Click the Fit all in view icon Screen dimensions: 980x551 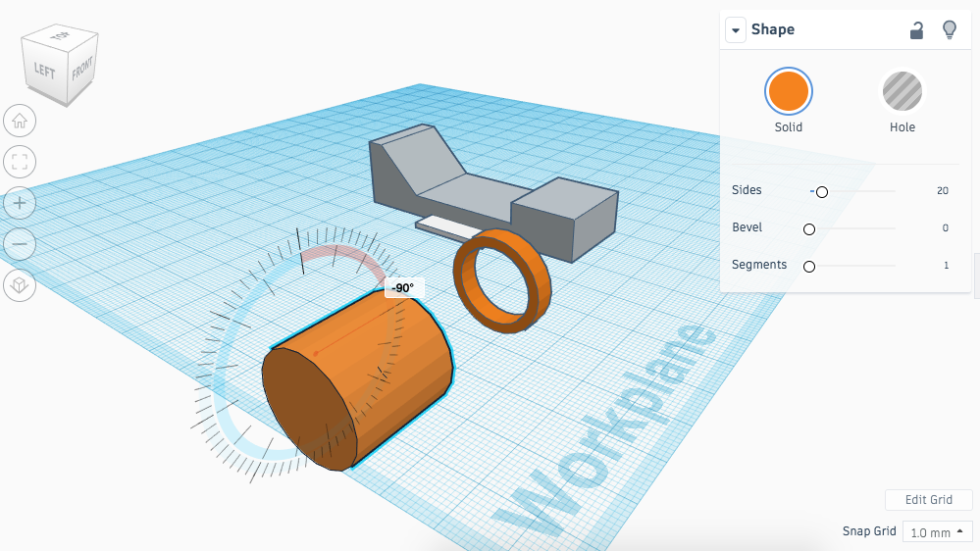[x=20, y=162]
